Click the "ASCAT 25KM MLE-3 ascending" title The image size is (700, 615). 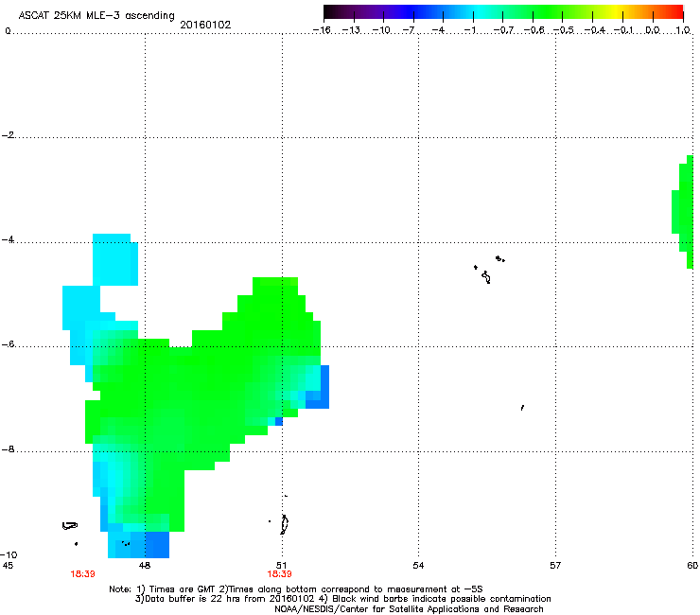click(96, 16)
